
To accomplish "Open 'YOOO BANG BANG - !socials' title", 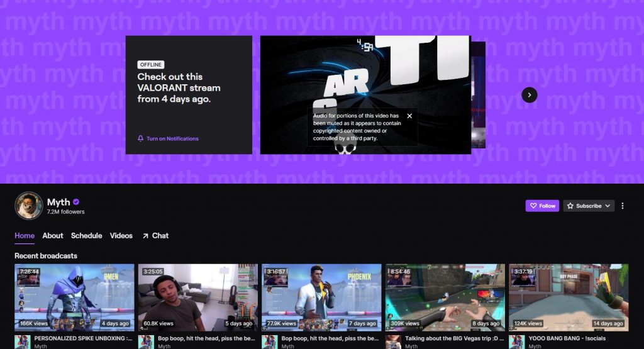I will click(x=567, y=338).
